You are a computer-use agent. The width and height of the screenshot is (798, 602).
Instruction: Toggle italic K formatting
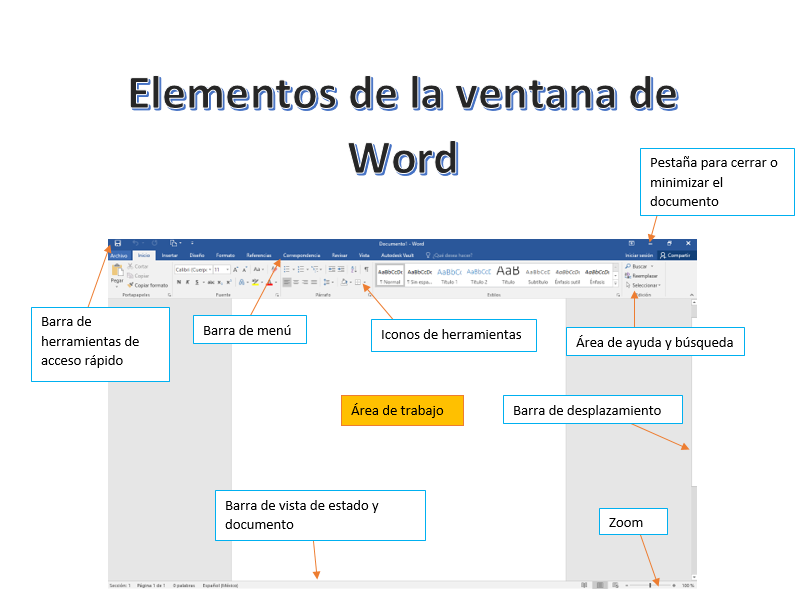point(187,282)
